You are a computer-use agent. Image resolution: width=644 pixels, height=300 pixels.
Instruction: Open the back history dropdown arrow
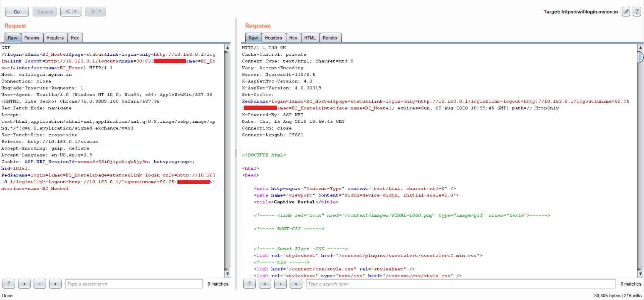click(x=75, y=11)
